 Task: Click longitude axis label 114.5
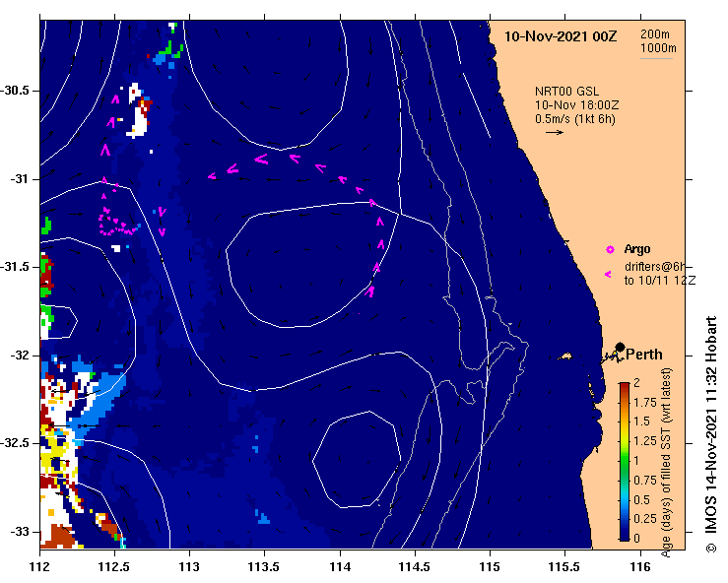(415, 567)
